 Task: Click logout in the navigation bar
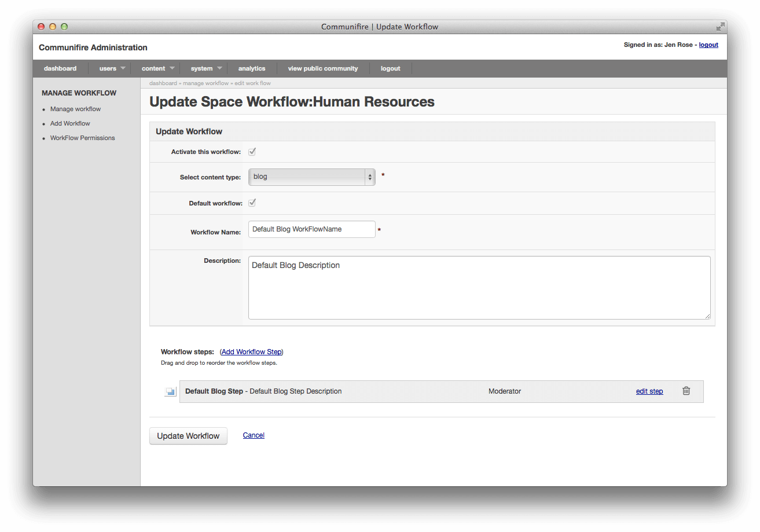tap(390, 68)
